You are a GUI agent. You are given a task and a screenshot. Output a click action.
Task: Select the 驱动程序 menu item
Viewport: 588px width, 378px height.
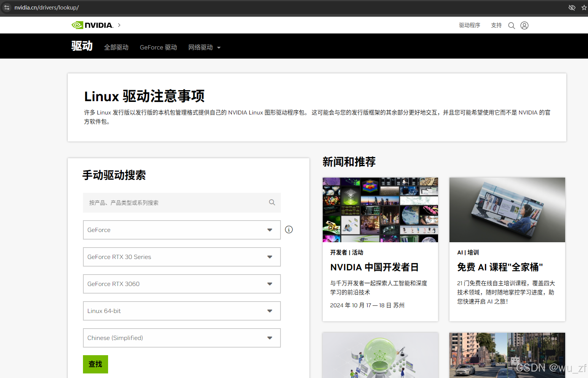(469, 25)
